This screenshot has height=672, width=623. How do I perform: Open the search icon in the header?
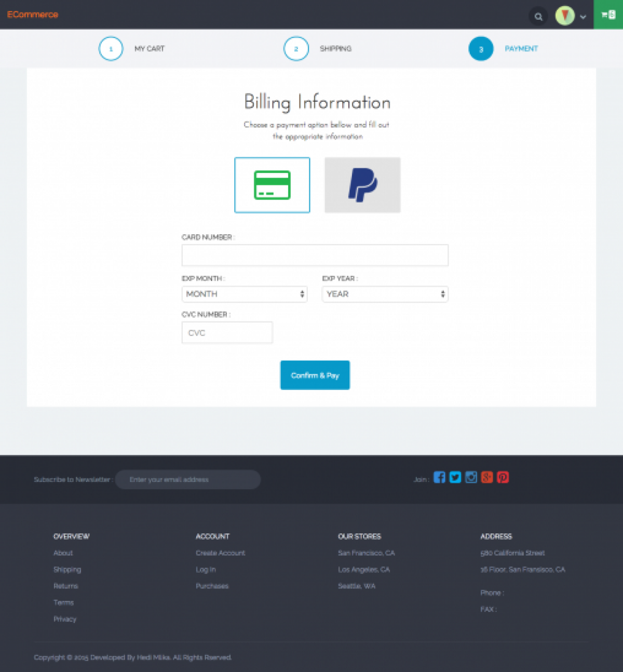(x=538, y=16)
